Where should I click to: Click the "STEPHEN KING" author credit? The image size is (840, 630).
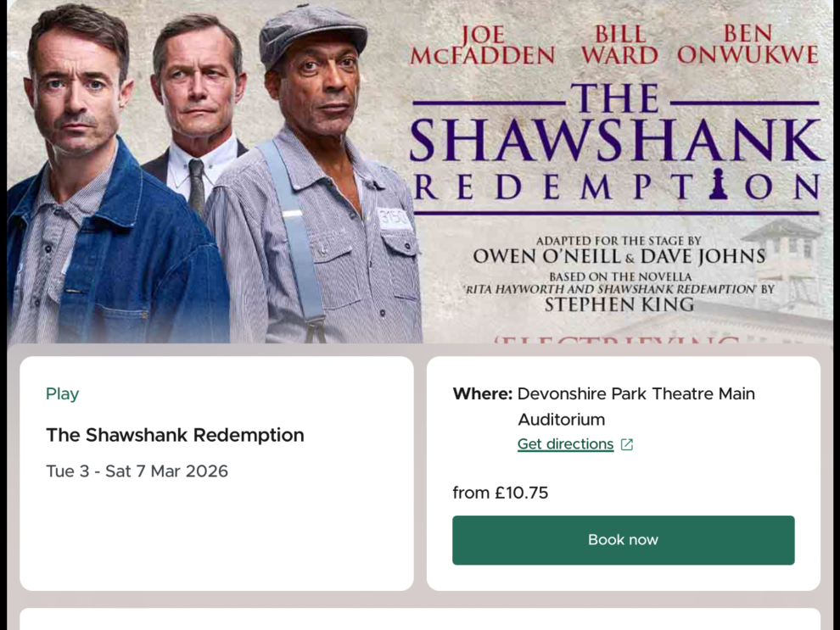(x=619, y=304)
